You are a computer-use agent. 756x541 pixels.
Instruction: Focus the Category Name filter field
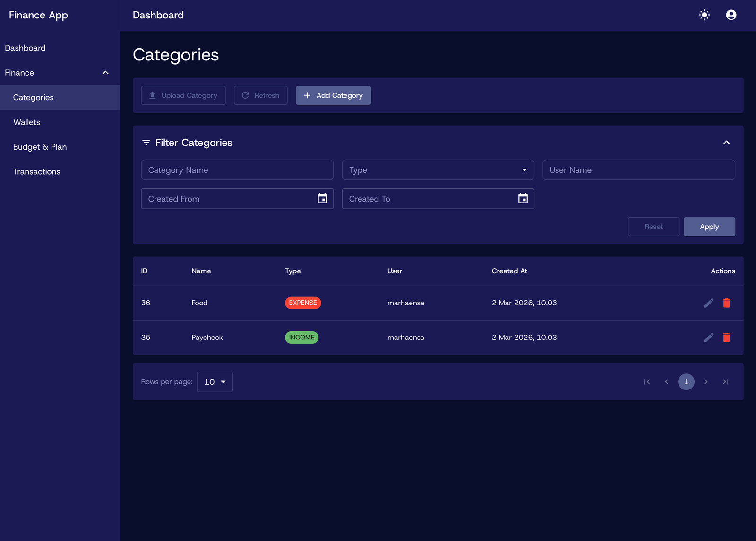coord(237,170)
